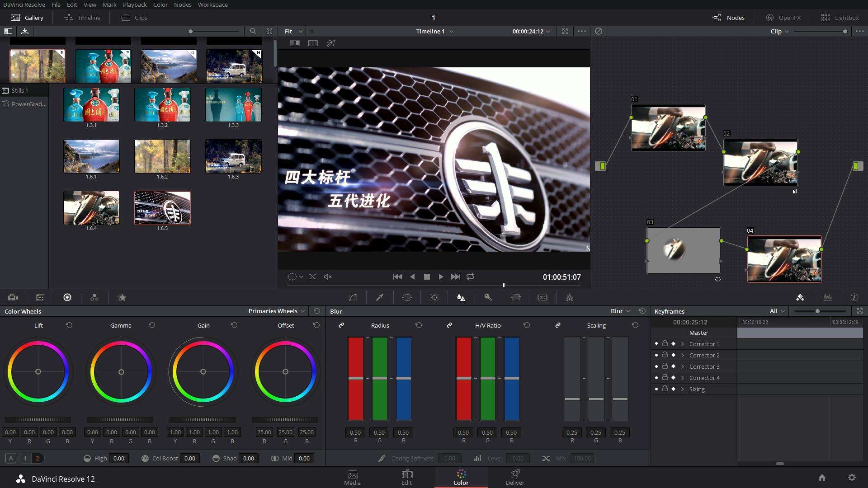This screenshot has width=868, height=488.
Task: Select the Color Wheels palette icon
Action: [x=67, y=297]
